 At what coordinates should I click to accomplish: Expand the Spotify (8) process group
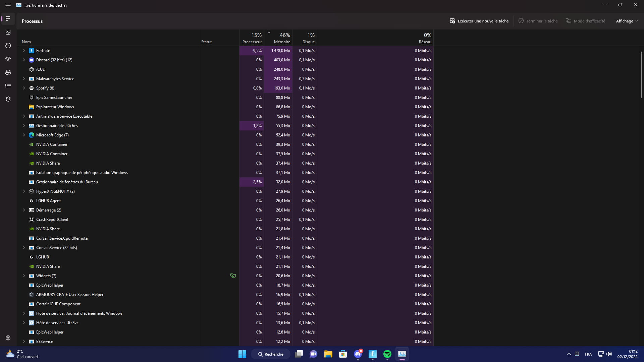[24, 88]
